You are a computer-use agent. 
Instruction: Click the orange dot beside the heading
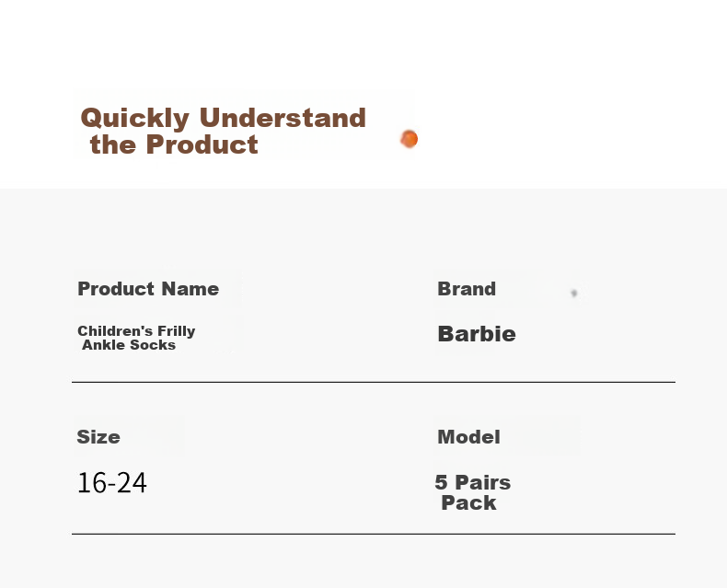click(x=409, y=139)
